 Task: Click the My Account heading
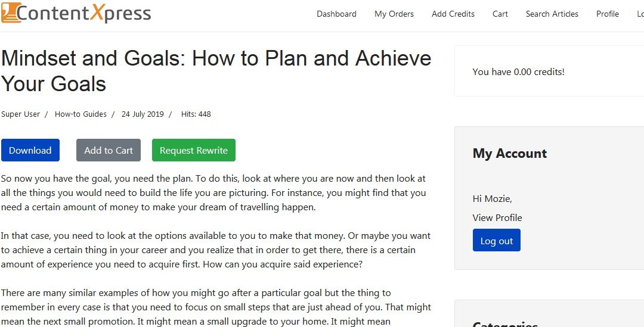[x=510, y=154]
